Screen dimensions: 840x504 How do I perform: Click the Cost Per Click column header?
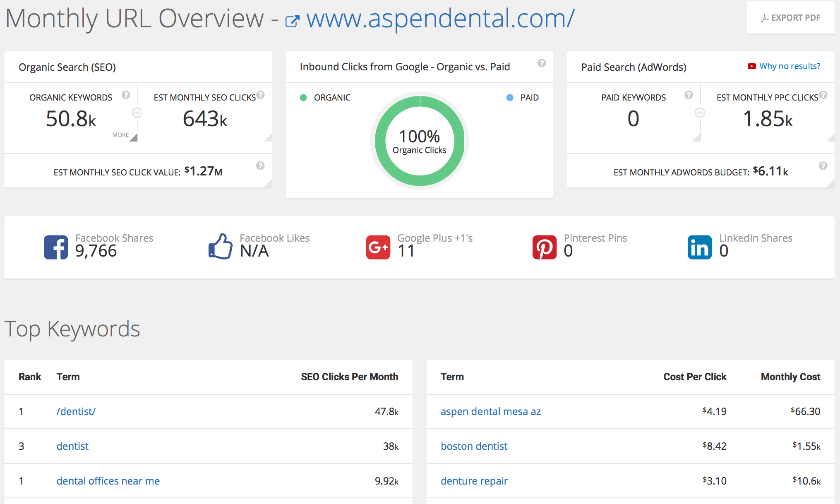(695, 377)
